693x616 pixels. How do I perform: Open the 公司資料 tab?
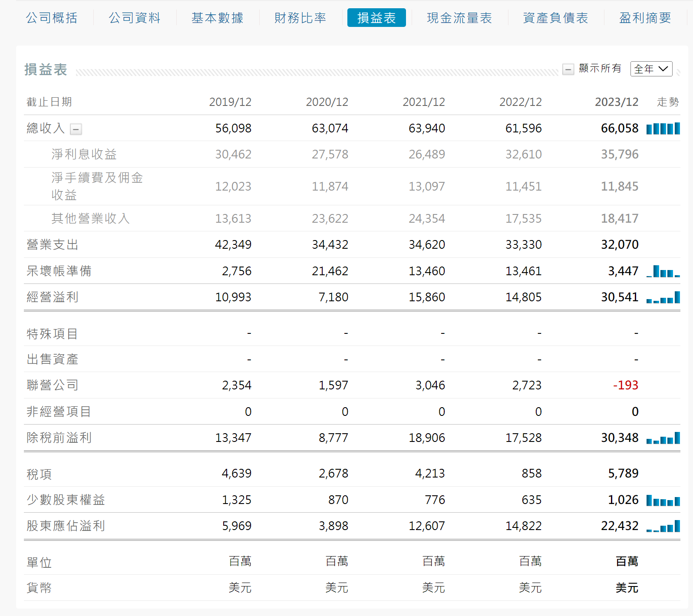pos(135,18)
